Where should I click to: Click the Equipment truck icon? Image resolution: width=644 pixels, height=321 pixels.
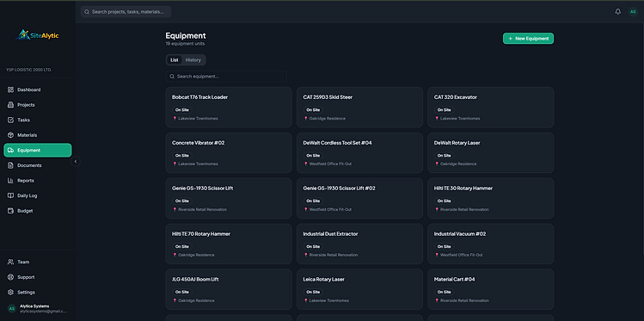click(x=10, y=150)
